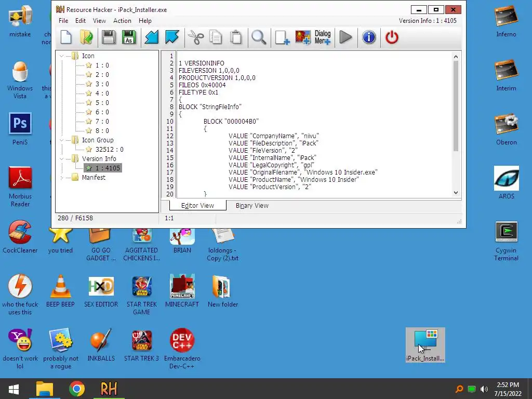Click the scissors Cut icon
Image resolution: width=532 pixels, height=399 pixels.
196,37
